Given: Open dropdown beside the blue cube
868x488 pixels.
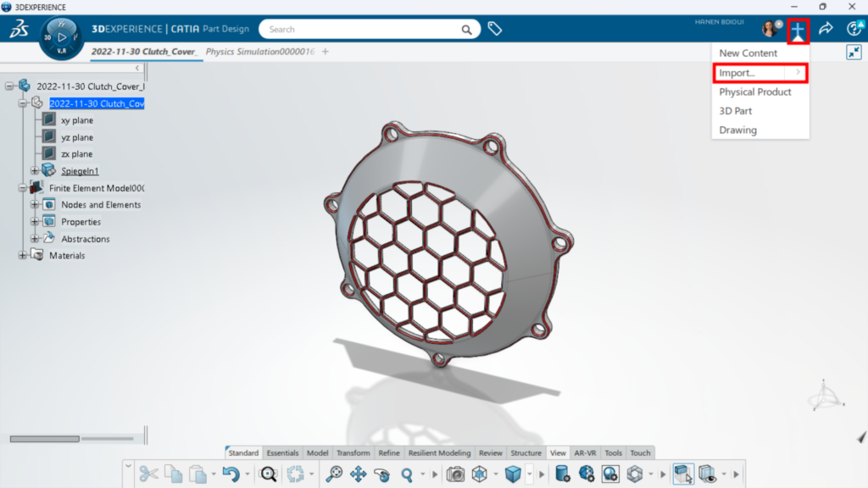Looking at the screenshot, I should (x=530, y=474).
